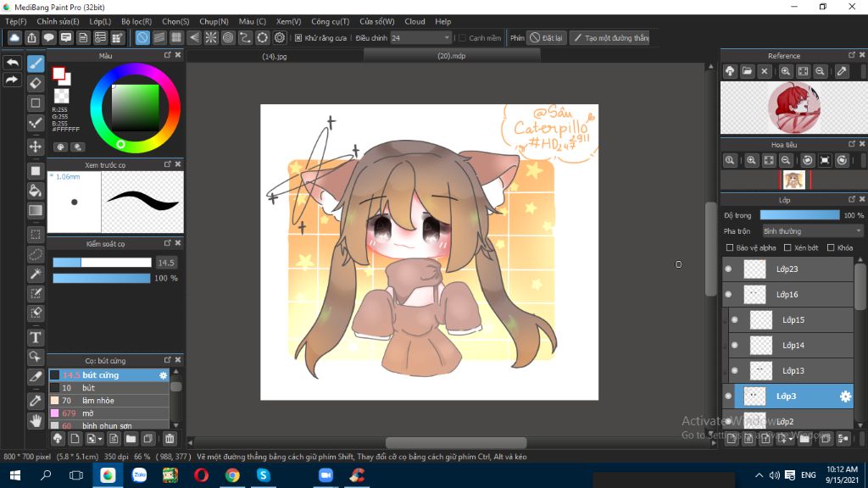Toggle visibility of layer Lớp3

tap(728, 396)
